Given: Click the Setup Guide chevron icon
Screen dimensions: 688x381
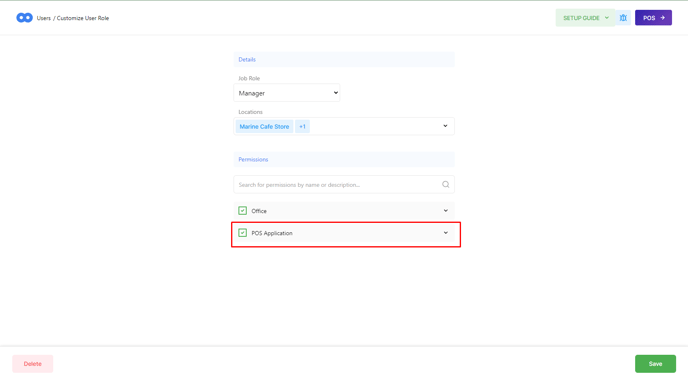Looking at the screenshot, I should [x=607, y=18].
